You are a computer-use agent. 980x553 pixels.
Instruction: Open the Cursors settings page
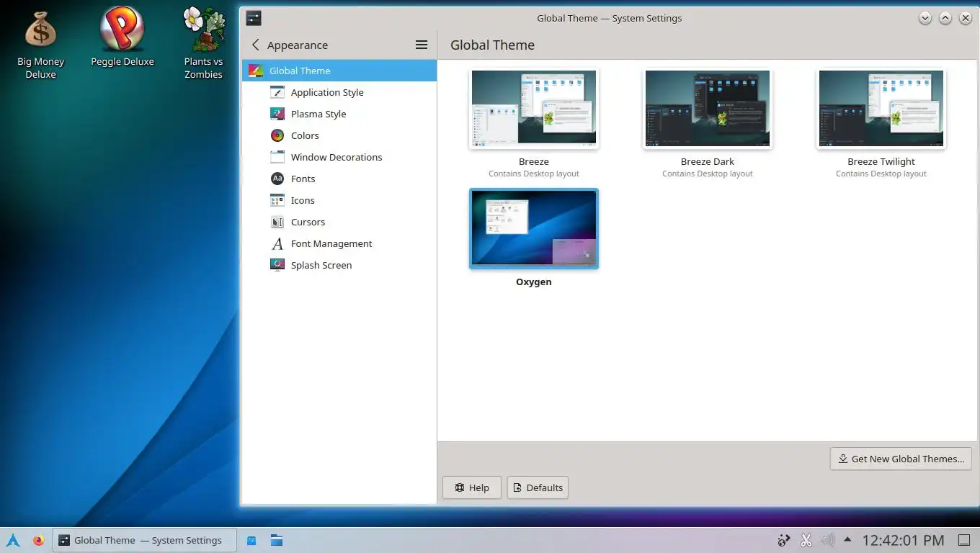(339, 222)
